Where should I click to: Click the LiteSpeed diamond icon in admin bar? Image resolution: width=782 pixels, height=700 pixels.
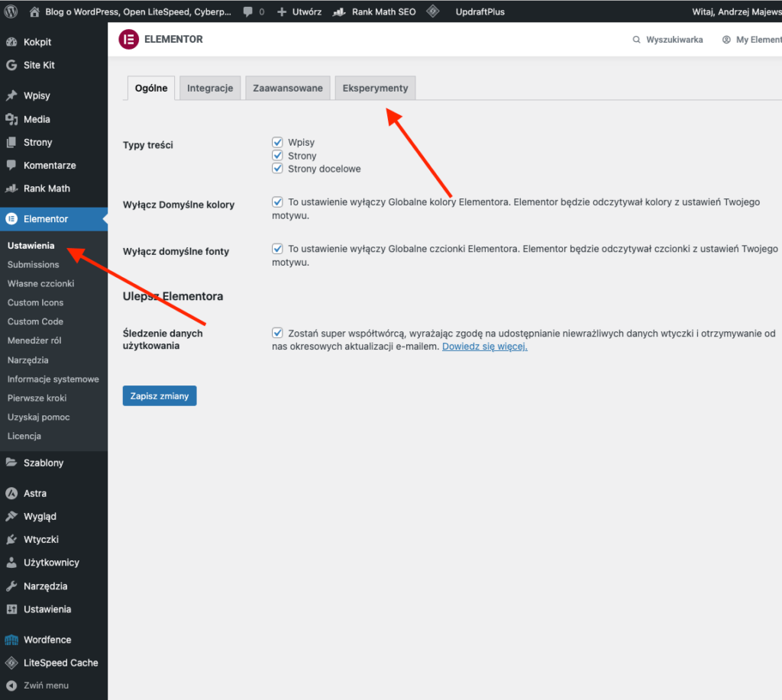tap(433, 11)
